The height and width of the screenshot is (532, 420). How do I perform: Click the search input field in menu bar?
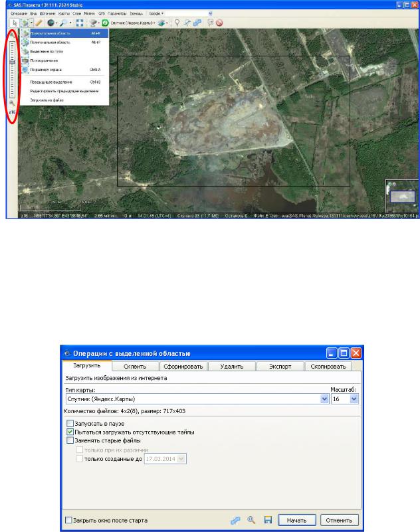pyautogui.click(x=187, y=13)
